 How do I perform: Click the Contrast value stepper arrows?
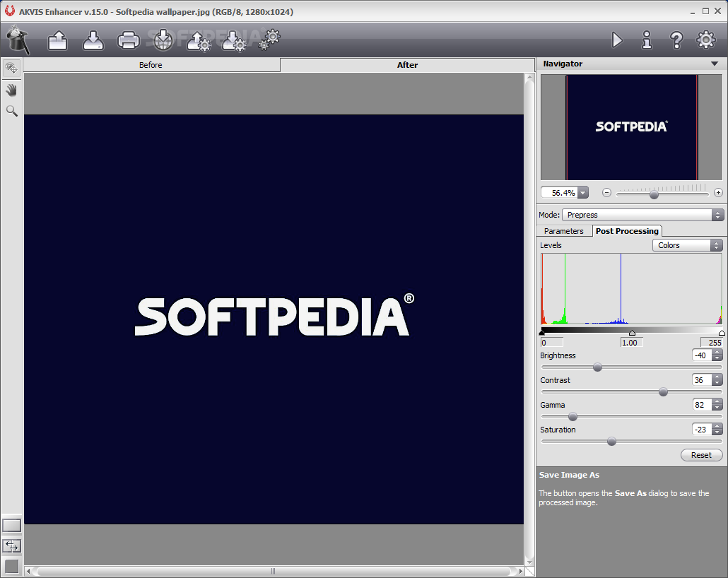click(717, 380)
